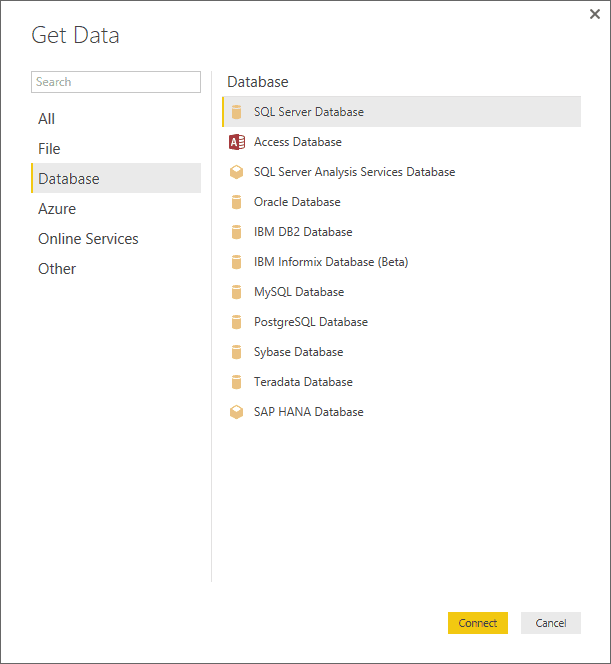Select the Database category in sidebar
Screen dimensions: 611x664
[116, 178]
